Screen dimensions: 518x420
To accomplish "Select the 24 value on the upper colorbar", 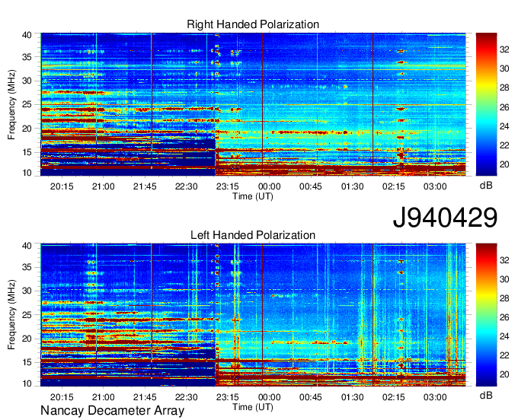I will (x=504, y=126).
